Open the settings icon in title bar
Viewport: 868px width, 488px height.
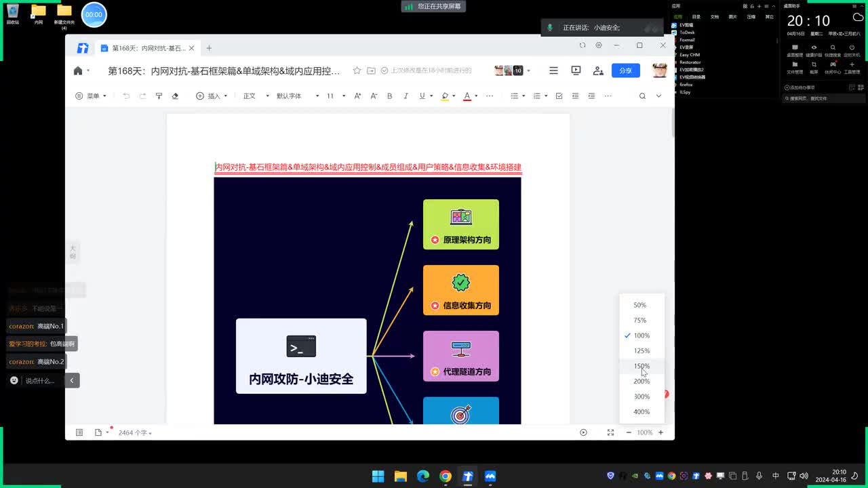[598, 45]
